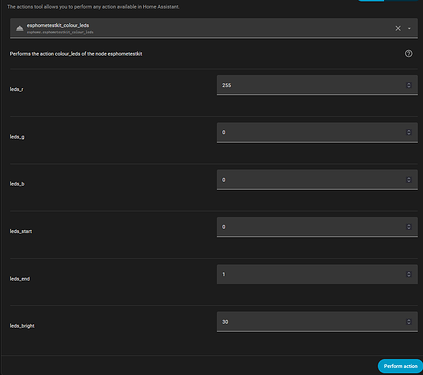Click the actions tool introduction text
Screen dimensions: 423x375
pos(93,7)
